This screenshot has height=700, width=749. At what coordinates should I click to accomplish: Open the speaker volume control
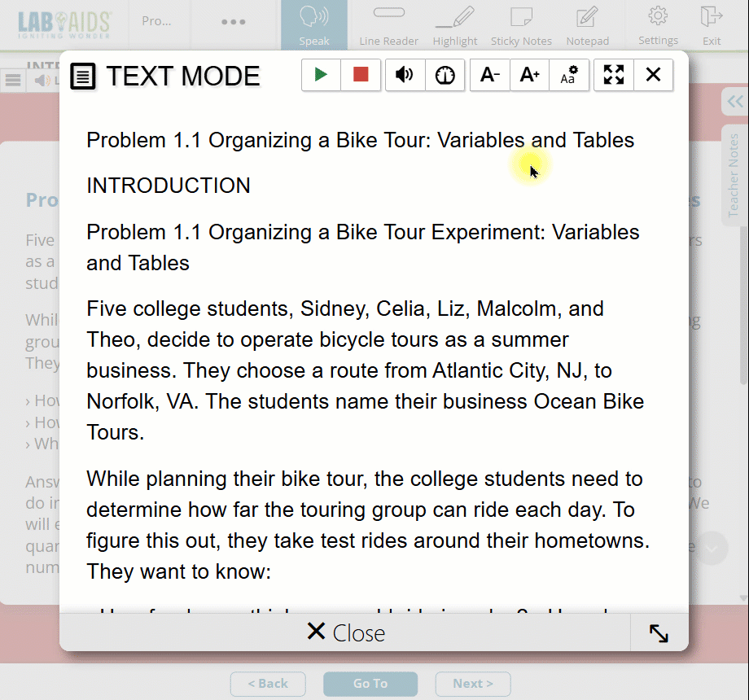pos(405,75)
